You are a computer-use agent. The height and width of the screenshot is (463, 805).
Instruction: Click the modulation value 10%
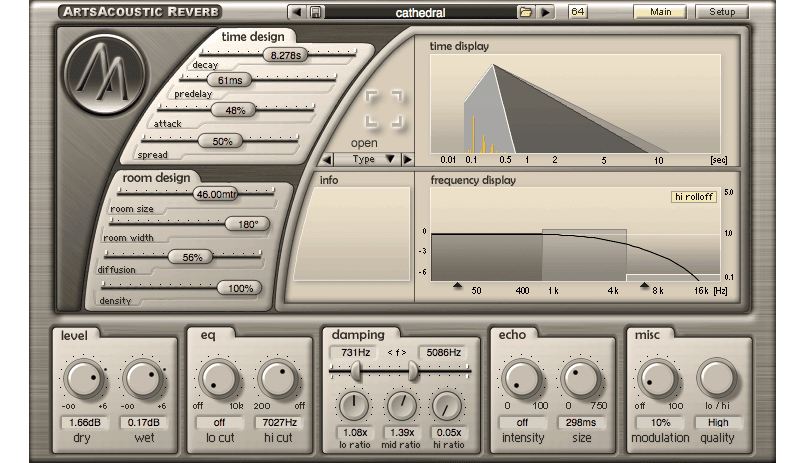click(660, 422)
